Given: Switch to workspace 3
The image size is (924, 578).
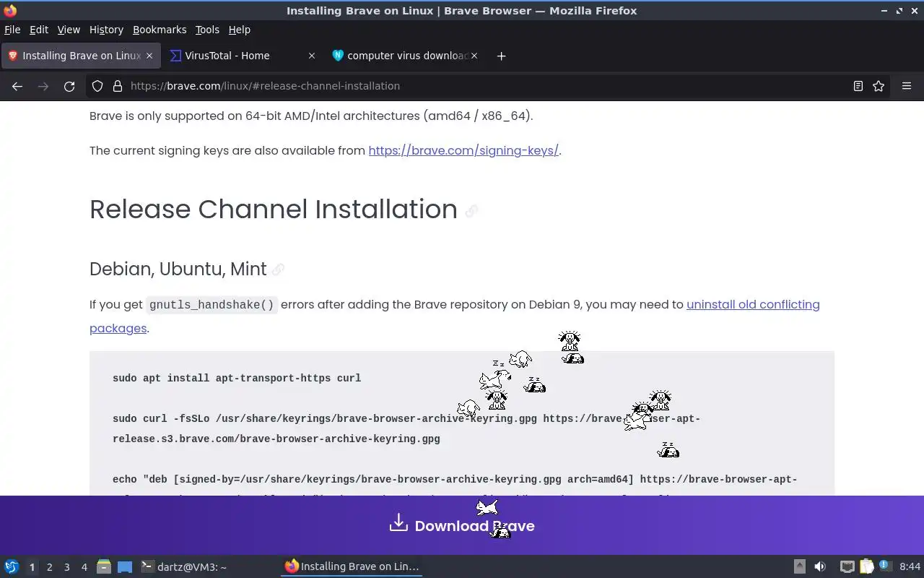Looking at the screenshot, I should click(x=66, y=567).
